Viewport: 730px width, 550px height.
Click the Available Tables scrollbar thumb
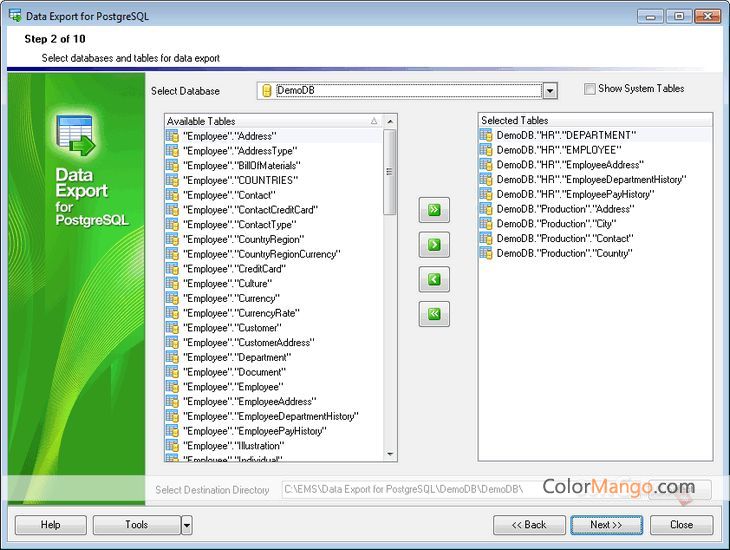click(x=390, y=172)
